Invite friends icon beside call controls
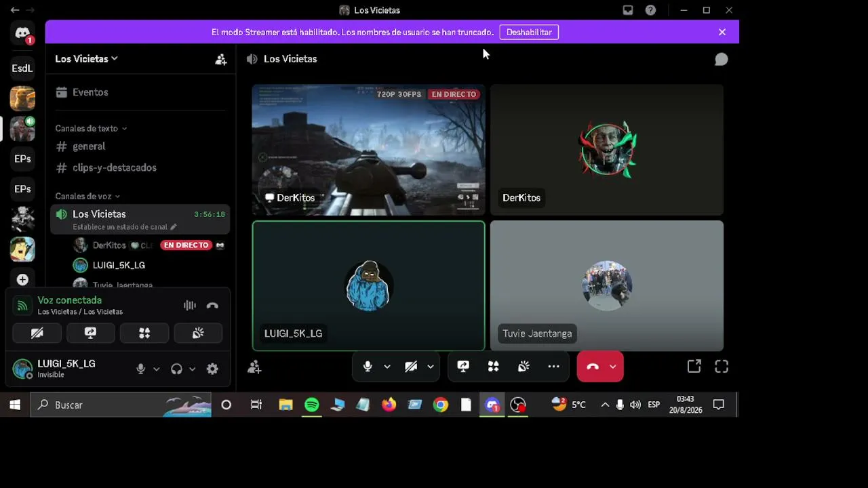Image resolution: width=868 pixels, height=488 pixels. tap(254, 367)
